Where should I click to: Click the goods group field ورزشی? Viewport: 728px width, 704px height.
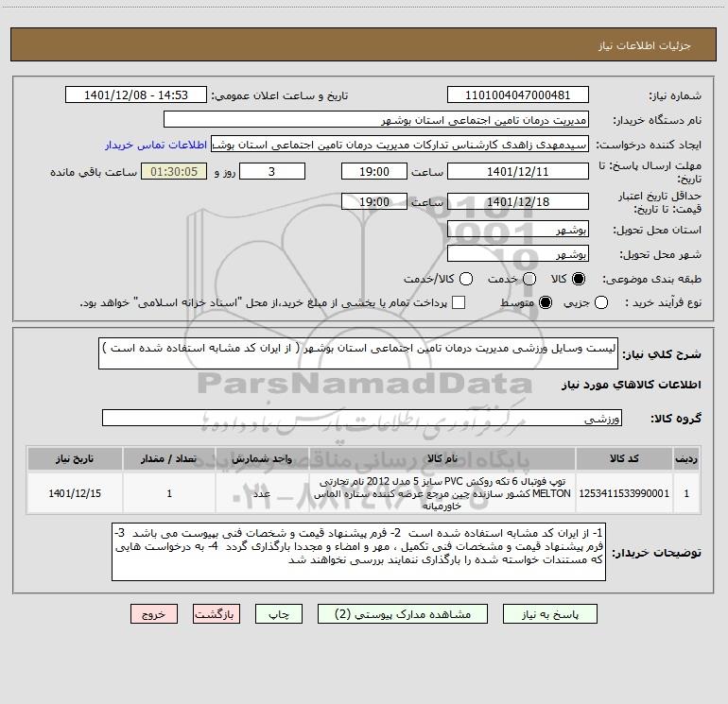[x=362, y=418]
